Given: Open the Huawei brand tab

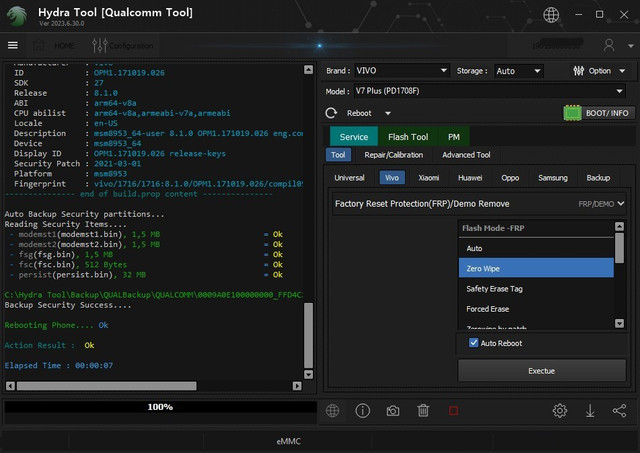Looking at the screenshot, I should tap(470, 178).
